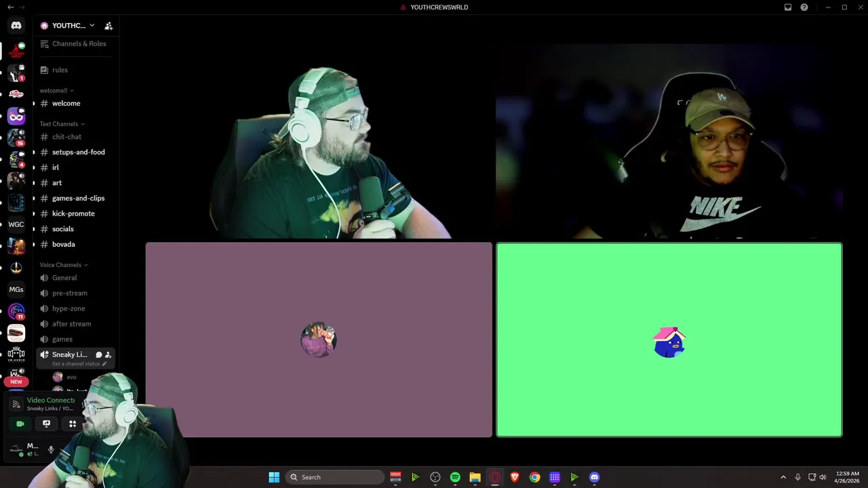Open clock and date in system tray
This screenshot has width=868, height=488.
[x=848, y=477]
